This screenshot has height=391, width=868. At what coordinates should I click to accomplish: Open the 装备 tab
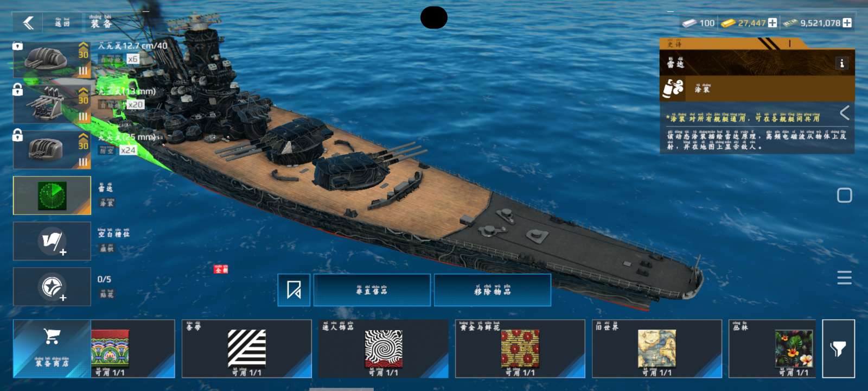point(101,22)
